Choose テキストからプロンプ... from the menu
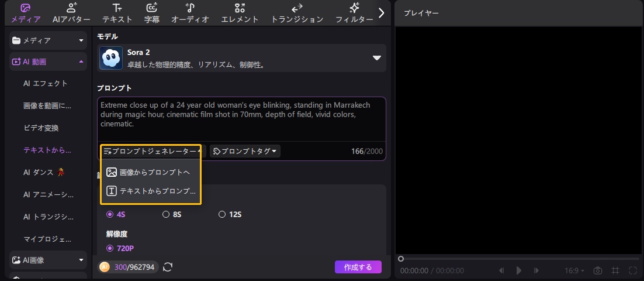This screenshot has width=644, height=281. pyautogui.click(x=151, y=191)
